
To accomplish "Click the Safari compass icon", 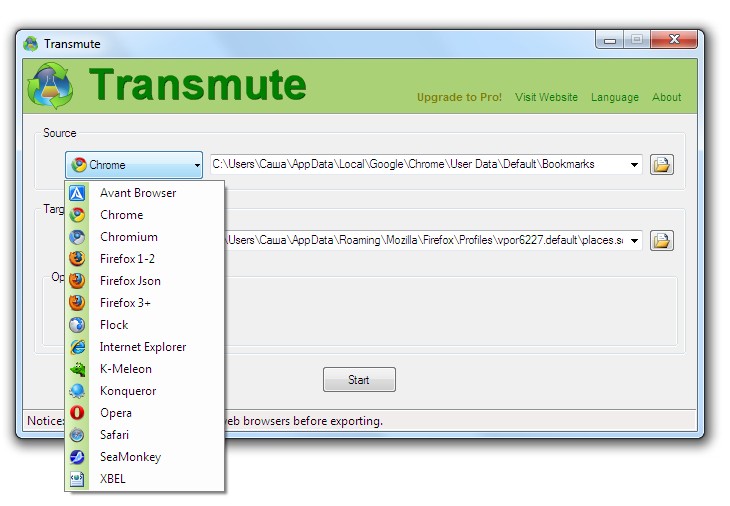I will (x=77, y=435).
